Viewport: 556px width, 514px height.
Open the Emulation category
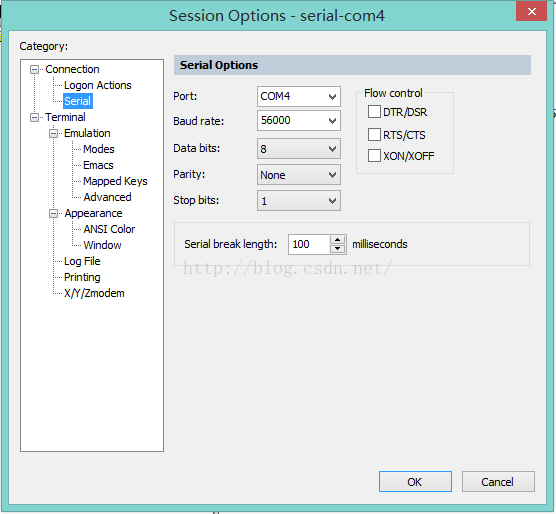click(x=87, y=133)
